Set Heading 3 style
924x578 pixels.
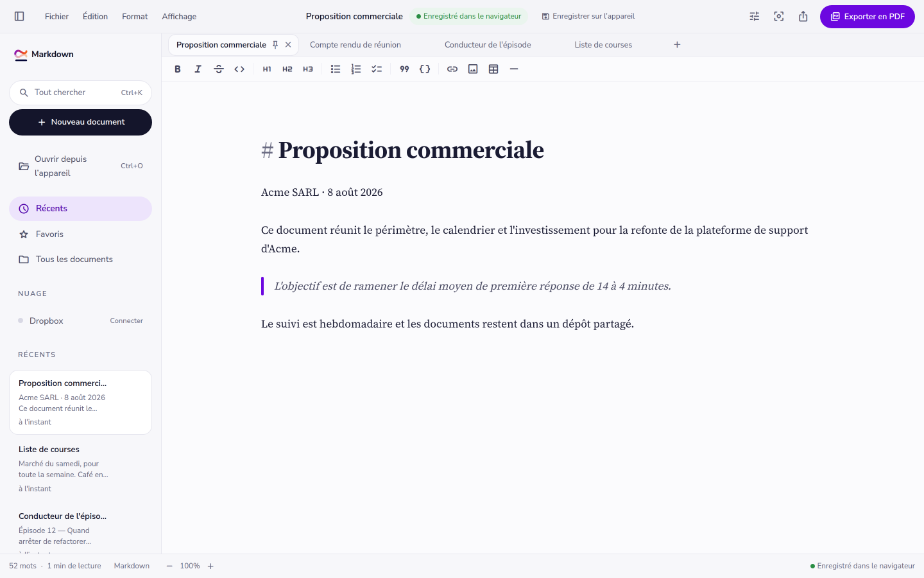(x=308, y=69)
